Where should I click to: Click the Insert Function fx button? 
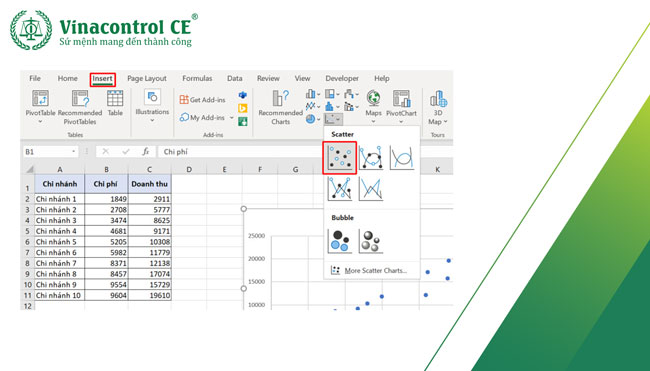pyautogui.click(x=146, y=152)
